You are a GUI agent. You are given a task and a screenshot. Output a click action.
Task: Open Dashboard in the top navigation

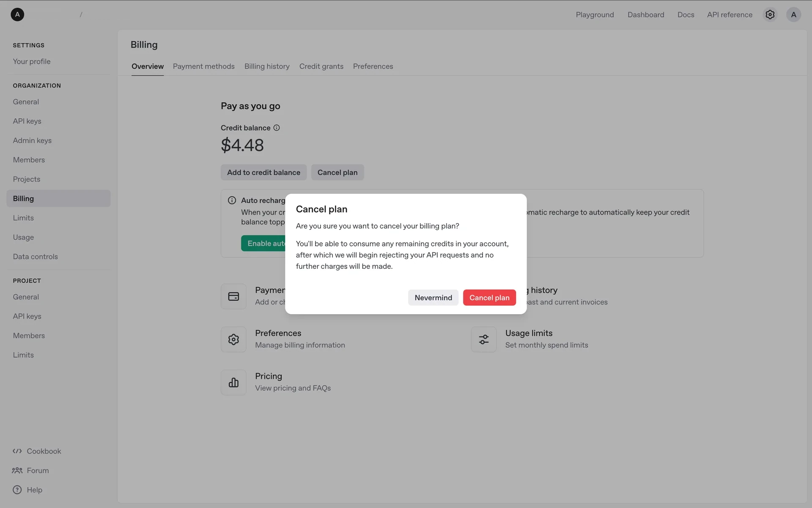tap(646, 15)
